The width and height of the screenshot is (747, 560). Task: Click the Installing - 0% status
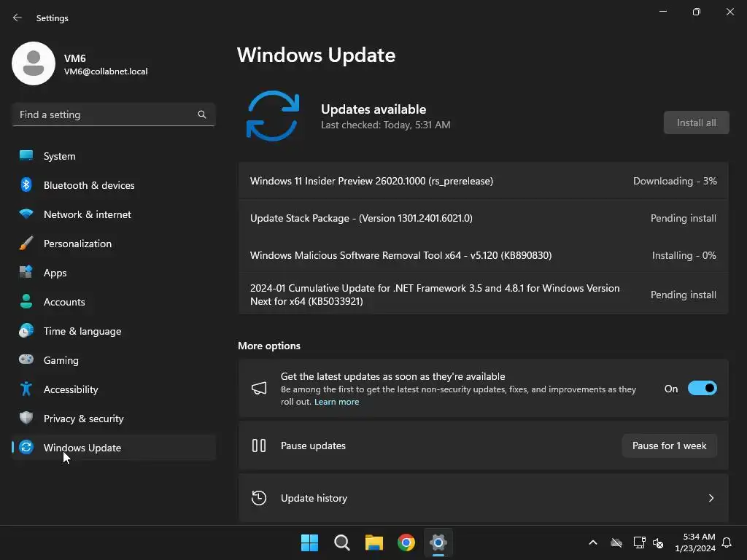[684, 255]
